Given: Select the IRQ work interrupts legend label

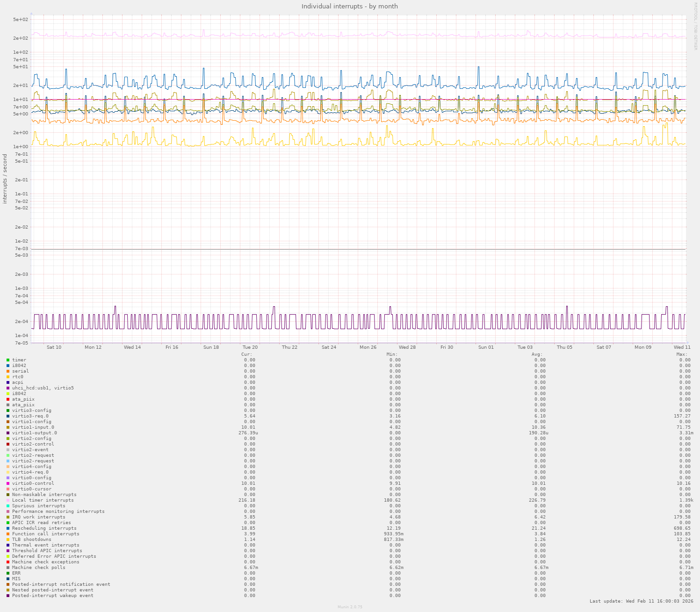Looking at the screenshot, I should (x=39, y=517).
